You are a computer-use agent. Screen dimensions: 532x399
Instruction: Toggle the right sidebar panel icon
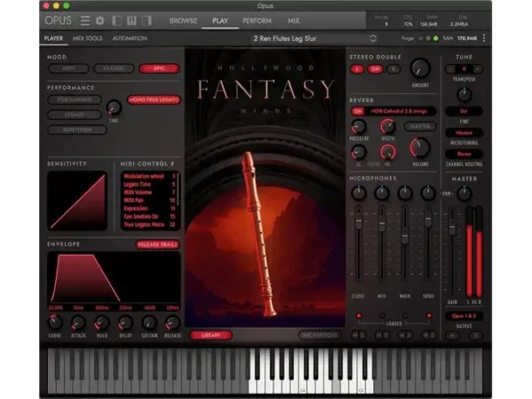point(146,21)
